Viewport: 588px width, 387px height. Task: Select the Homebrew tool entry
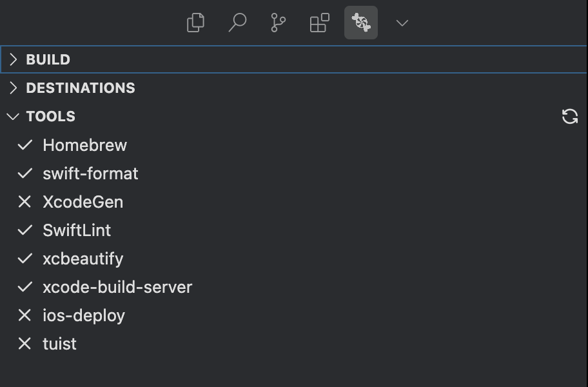(84, 145)
